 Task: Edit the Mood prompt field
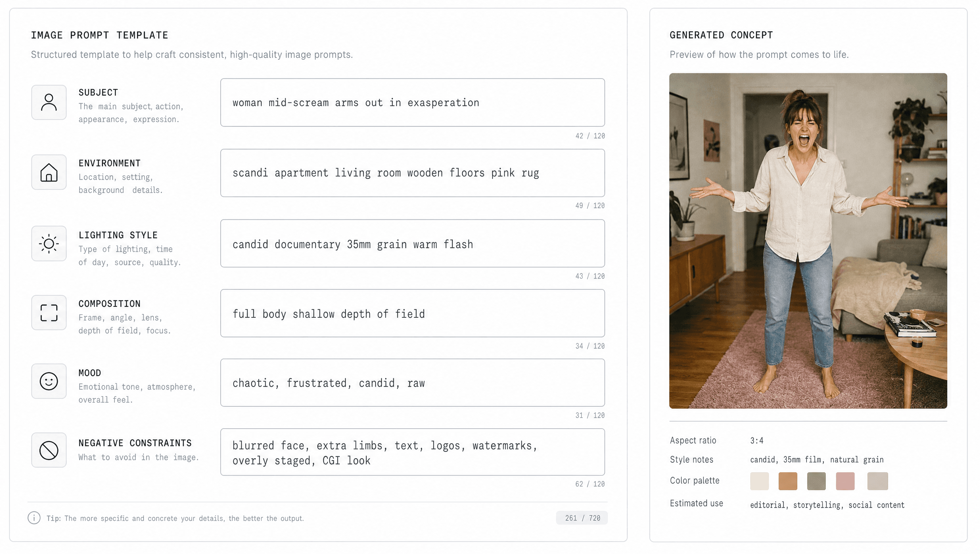[413, 383]
